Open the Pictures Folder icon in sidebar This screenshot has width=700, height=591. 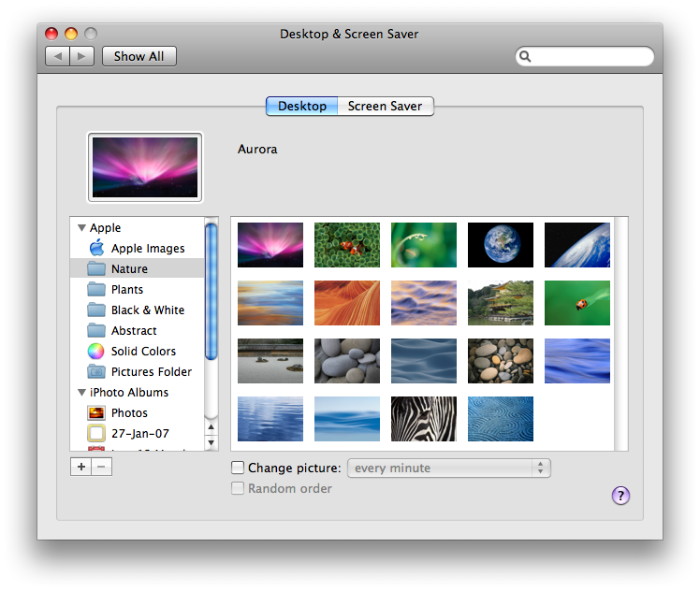[x=95, y=372]
